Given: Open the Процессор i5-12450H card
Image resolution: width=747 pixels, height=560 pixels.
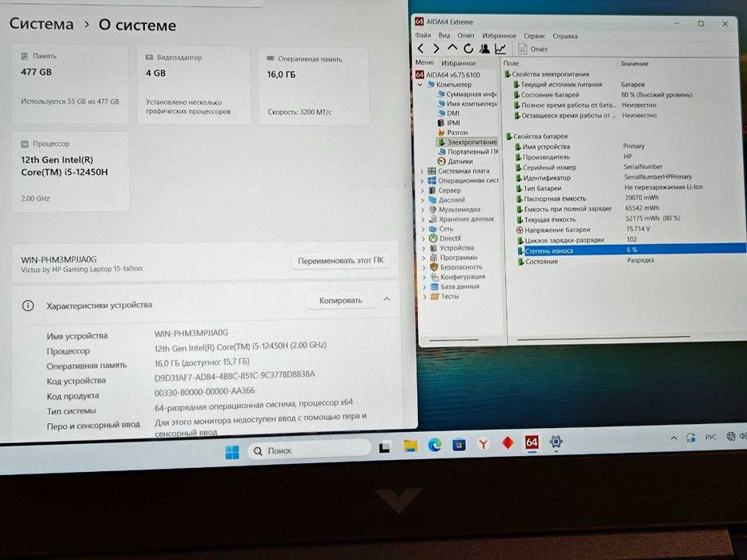Looking at the screenshot, I should pos(70,172).
